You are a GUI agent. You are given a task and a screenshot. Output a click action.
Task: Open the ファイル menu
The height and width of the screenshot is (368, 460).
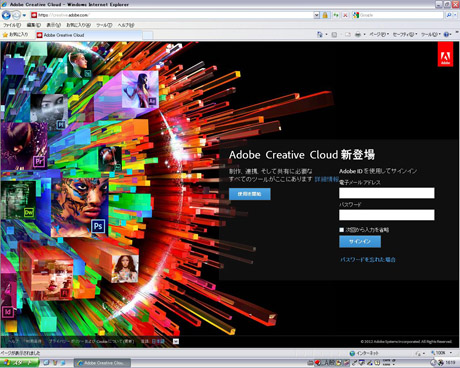point(12,25)
